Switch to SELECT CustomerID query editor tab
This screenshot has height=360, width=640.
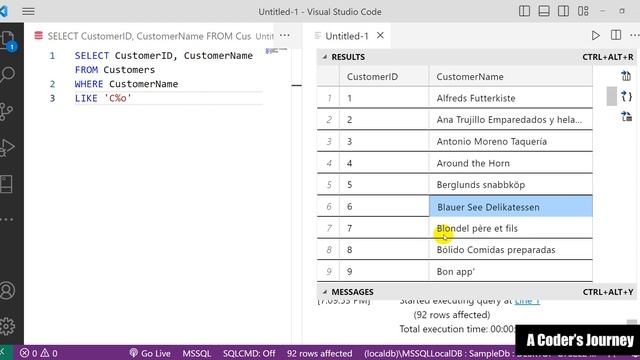[x=149, y=36]
